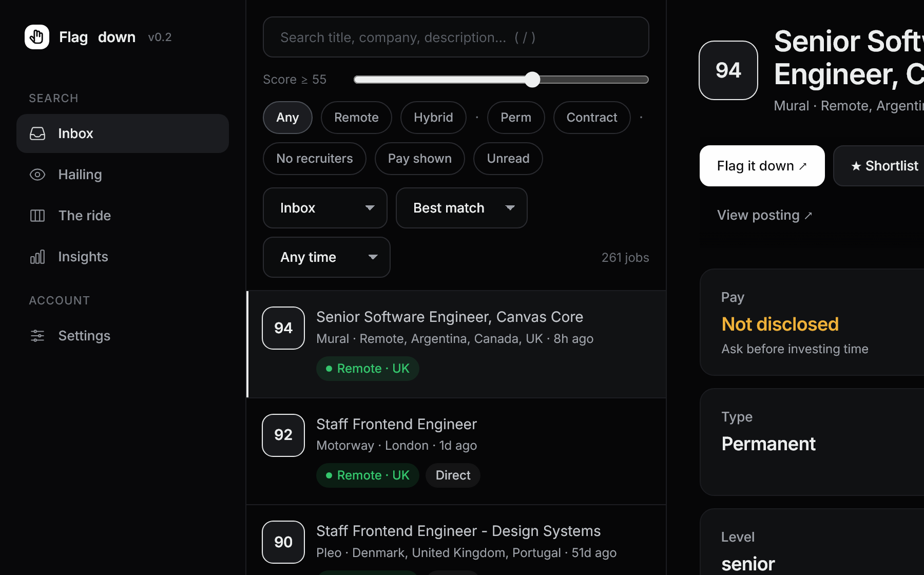Enable the Pay shown filter
Screen dimensions: 924x575
(x=420, y=159)
